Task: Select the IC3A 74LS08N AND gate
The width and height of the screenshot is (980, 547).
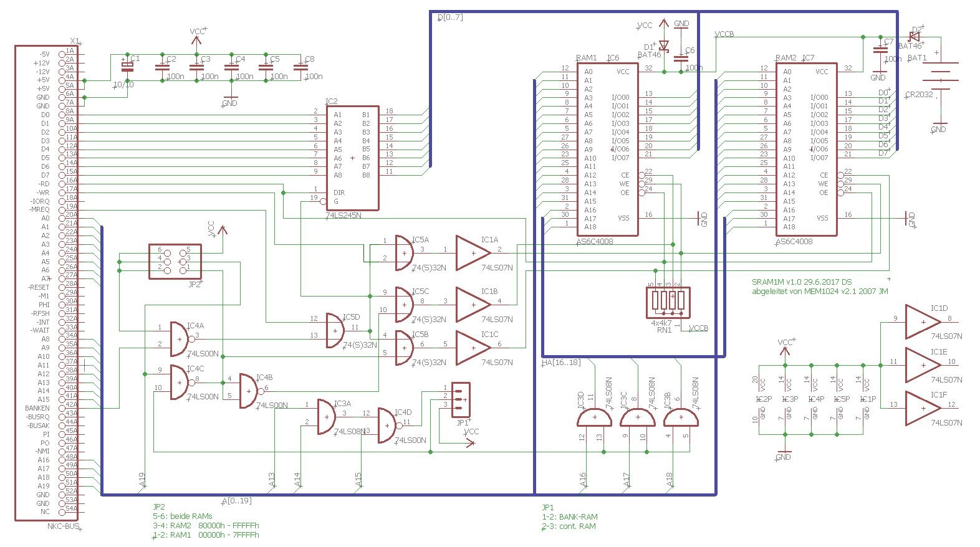Action: click(x=326, y=417)
